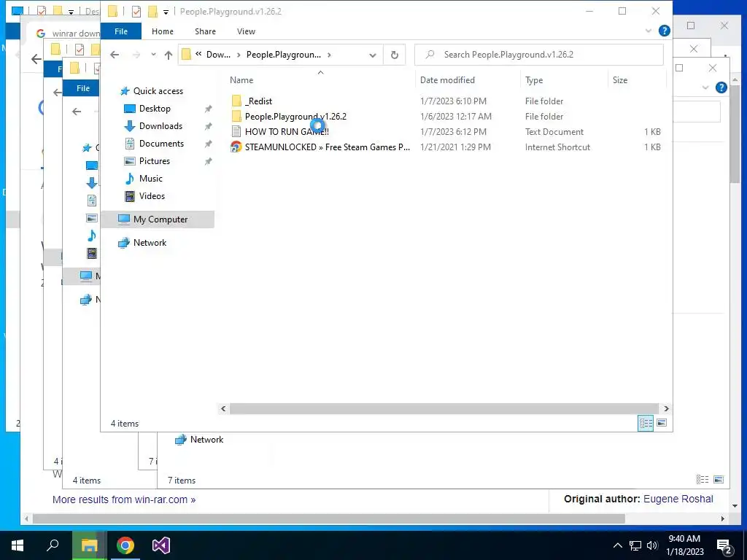747x560 pixels.
Task: Open the Eugene Roshal author link
Action: (x=678, y=499)
